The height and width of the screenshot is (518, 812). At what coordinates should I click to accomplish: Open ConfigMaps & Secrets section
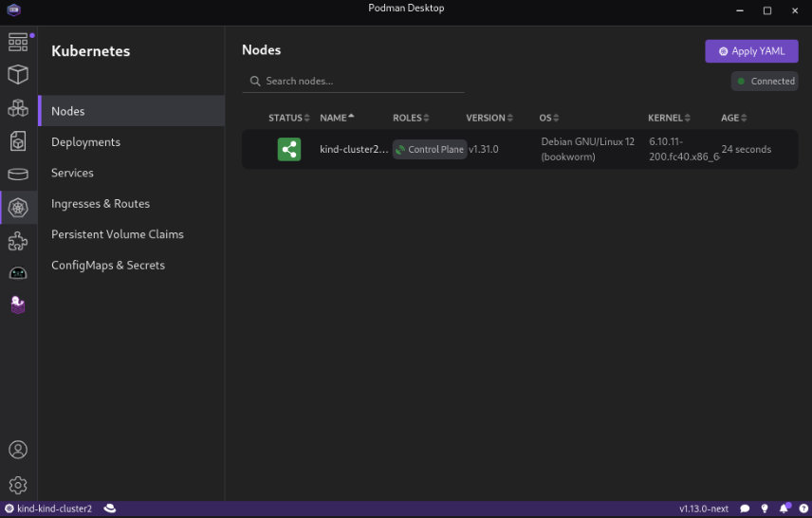click(x=132, y=266)
